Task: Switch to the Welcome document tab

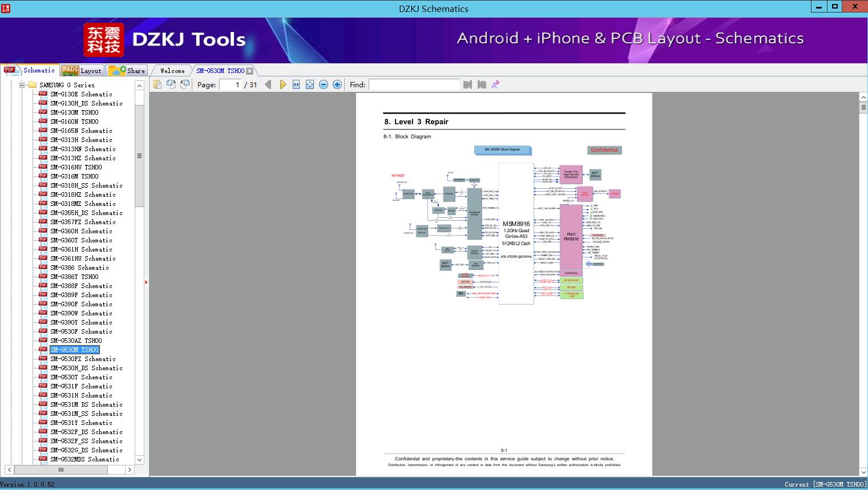Action: [x=172, y=71]
